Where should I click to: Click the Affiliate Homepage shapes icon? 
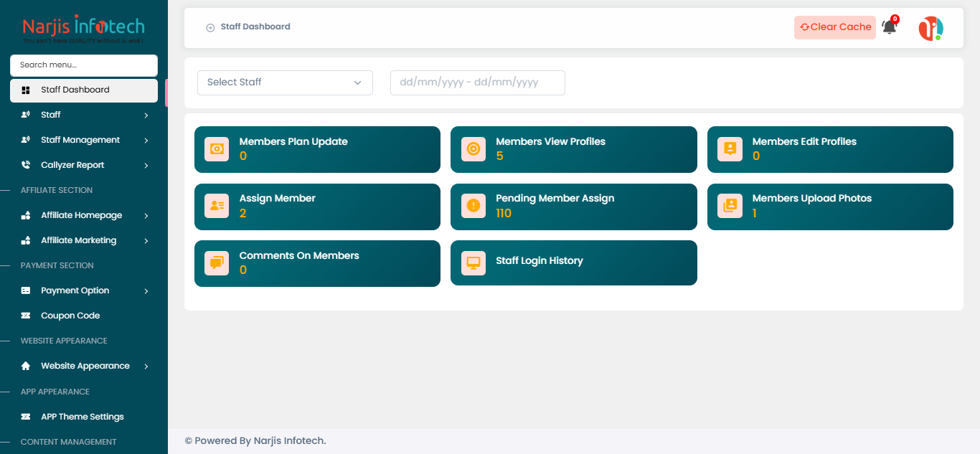coord(26,215)
